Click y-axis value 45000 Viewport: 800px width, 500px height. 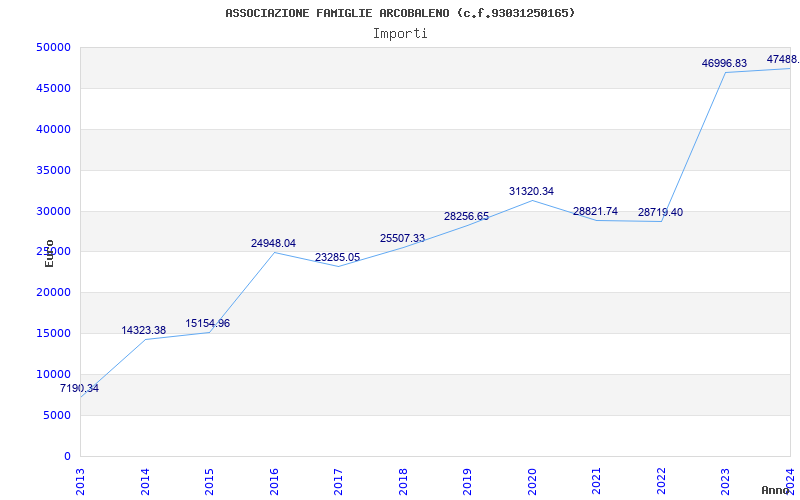point(53,88)
